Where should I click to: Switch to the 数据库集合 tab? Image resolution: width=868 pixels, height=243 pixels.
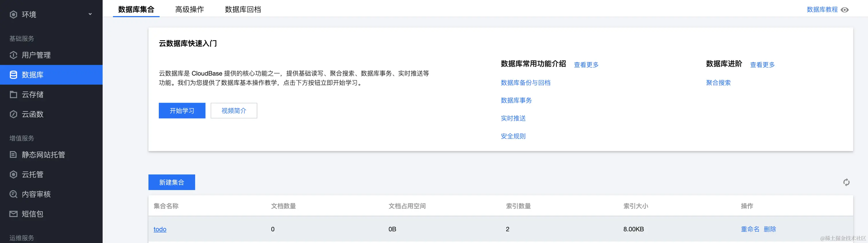136,9
